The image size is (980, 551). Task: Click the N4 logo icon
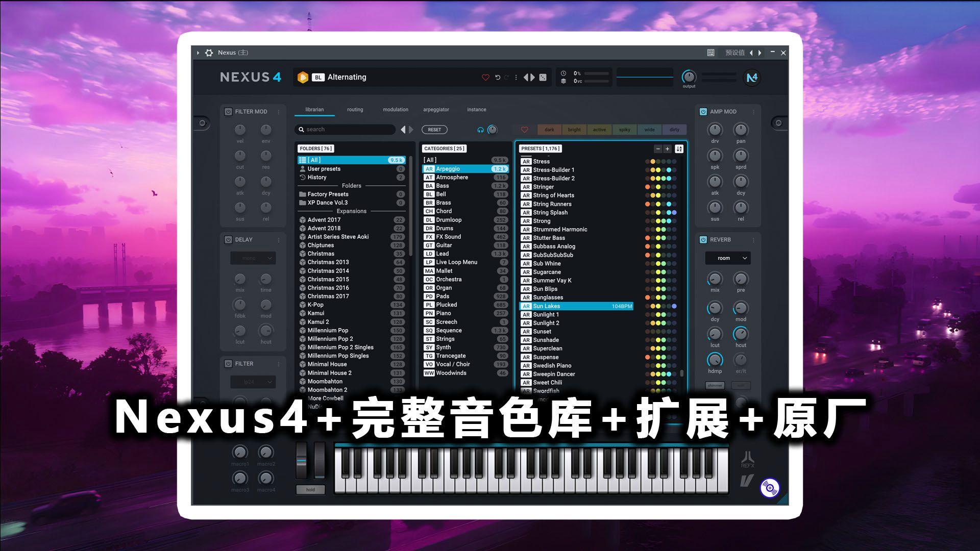pos(752,78)
